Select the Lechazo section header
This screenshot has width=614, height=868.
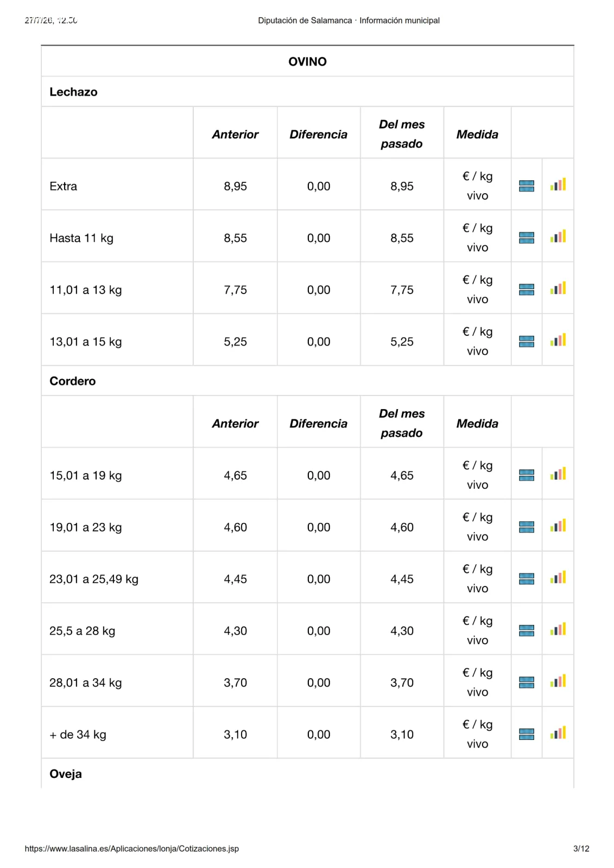73,92
